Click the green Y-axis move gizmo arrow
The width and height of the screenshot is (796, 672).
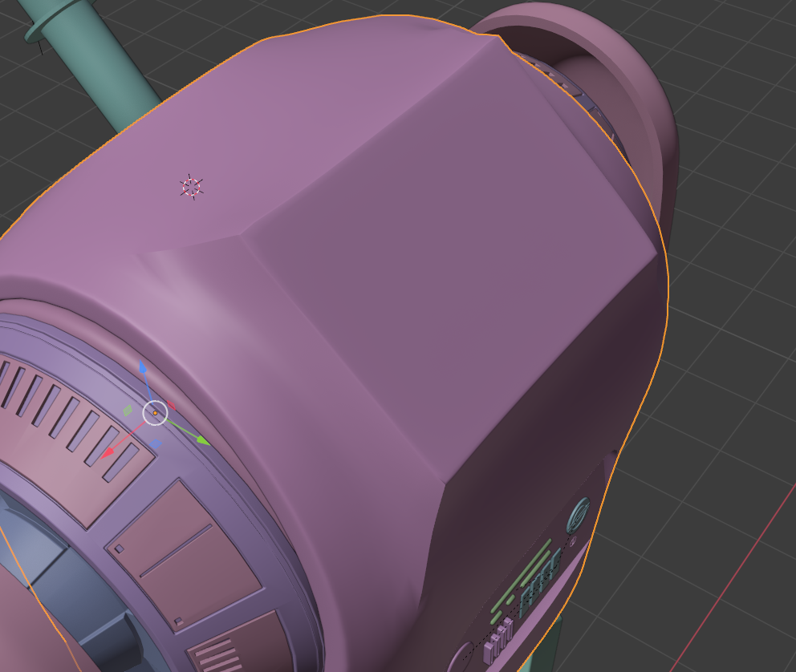point(204,440)
